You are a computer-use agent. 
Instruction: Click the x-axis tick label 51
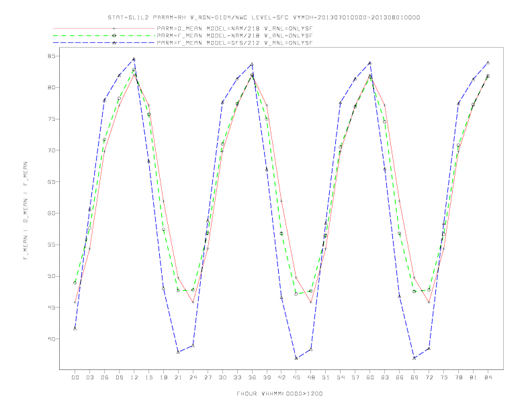coord(326,377)
